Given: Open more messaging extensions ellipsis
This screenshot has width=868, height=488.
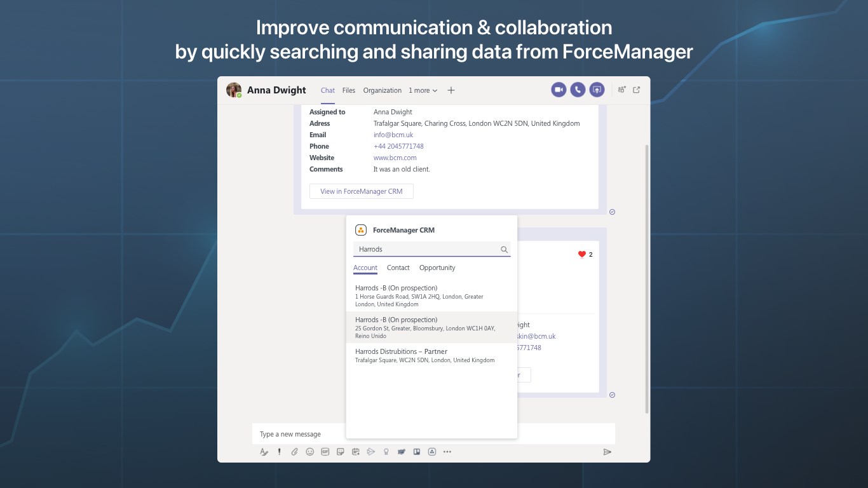Looking at the screenshot, I should coord(447,452).
